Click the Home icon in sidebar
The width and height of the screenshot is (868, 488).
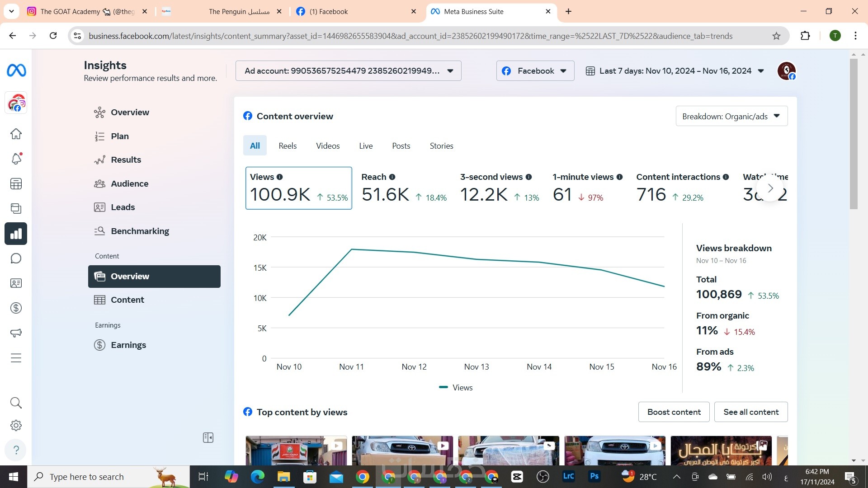(16, 134)
